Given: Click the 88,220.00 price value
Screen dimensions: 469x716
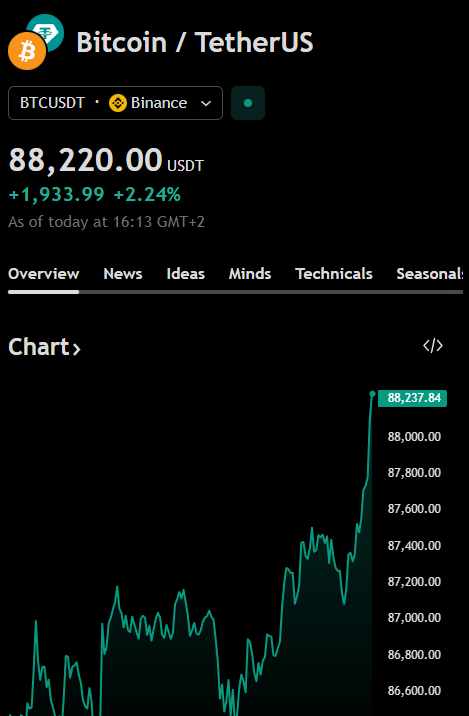Looking at the screenshot, I should pos(85,160).
